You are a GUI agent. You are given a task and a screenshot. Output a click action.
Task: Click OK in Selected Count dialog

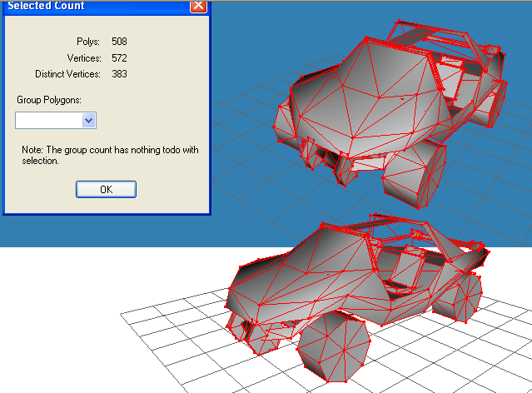click(x=106, y=189)
